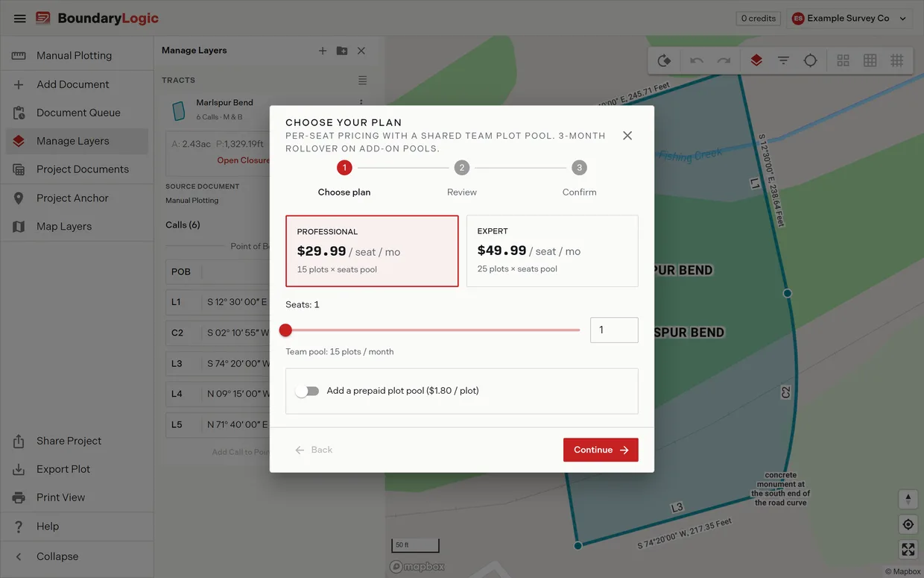Click the fill tool icon in map toolbar

664,60
